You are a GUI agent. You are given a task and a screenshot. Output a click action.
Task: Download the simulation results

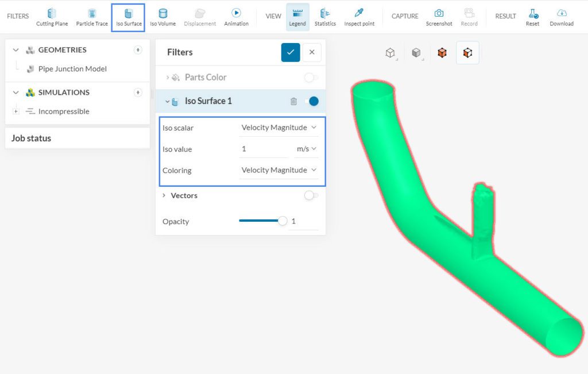561,17
